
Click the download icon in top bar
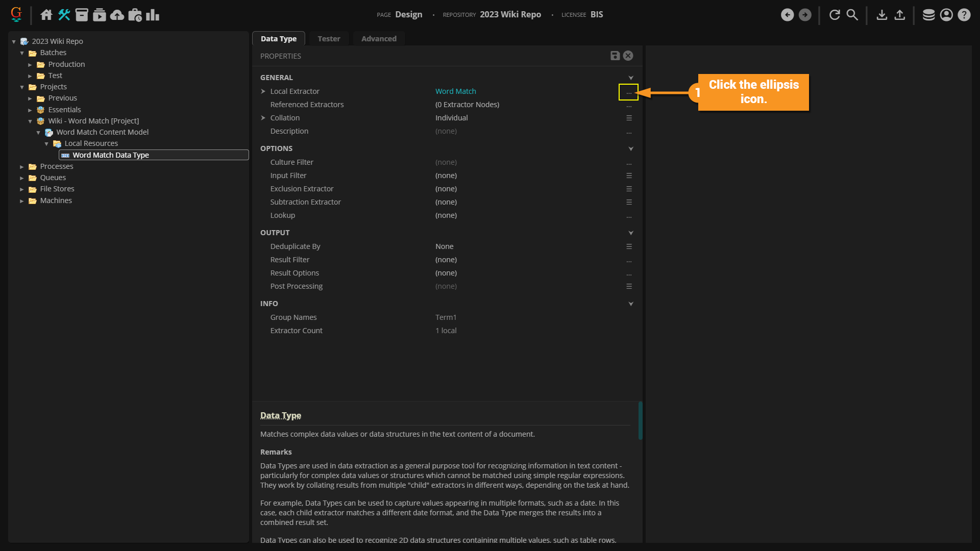pos(881,15)
